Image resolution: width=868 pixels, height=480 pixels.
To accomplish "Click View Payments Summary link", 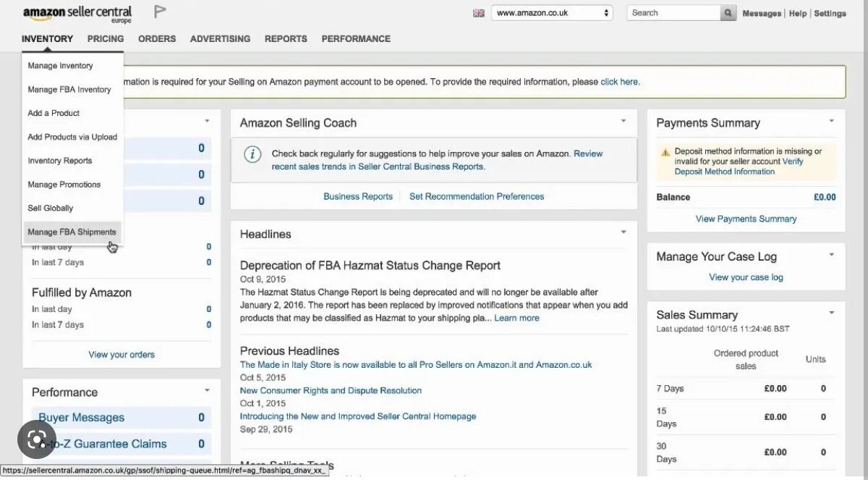I will pos(746,219).
